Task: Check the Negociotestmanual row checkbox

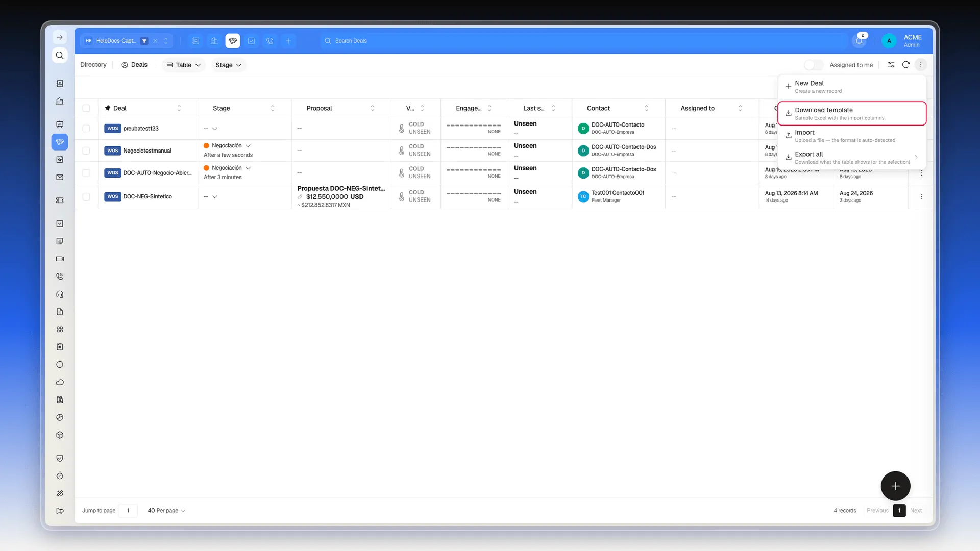Action: [86, 151]
